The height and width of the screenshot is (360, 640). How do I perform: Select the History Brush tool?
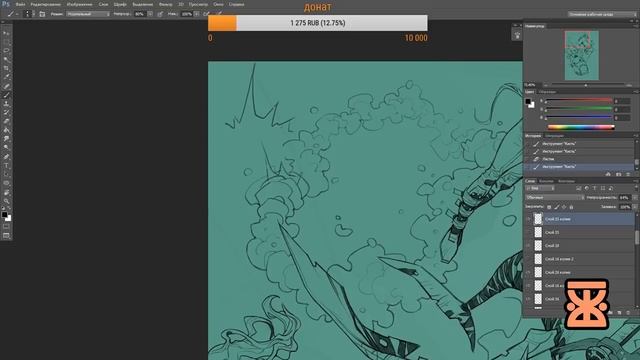tap(6, 113)
